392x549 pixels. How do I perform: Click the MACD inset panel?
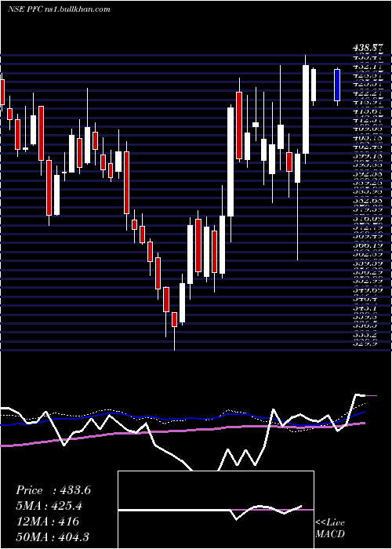point(216,510)
